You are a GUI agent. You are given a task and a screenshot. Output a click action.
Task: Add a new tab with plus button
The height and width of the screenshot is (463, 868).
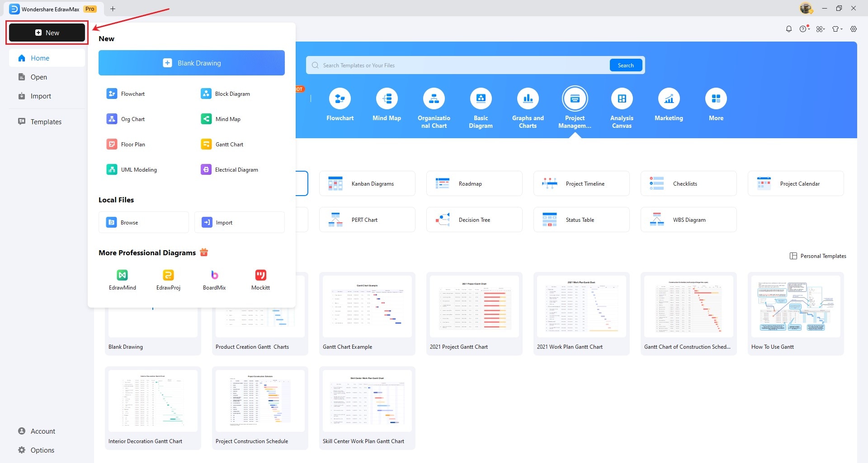[113, 9]
